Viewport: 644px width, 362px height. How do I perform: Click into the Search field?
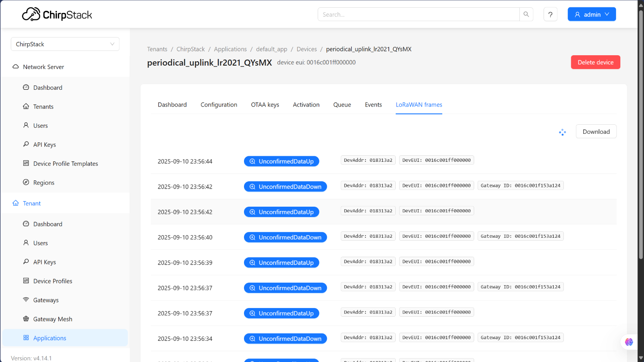tap(419, 14)
